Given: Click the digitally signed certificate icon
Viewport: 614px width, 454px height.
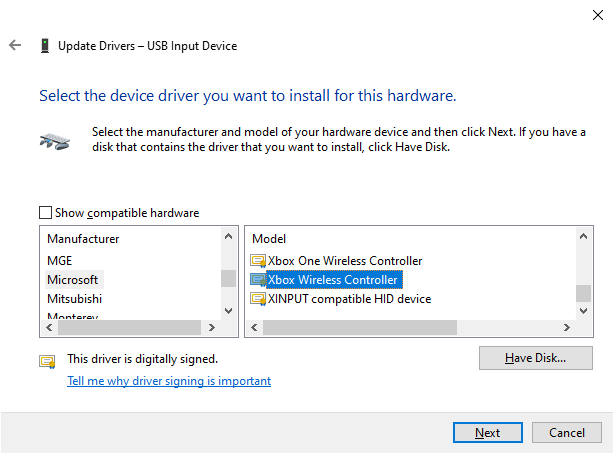Looking at the screenshot, I should pos(47,361).
